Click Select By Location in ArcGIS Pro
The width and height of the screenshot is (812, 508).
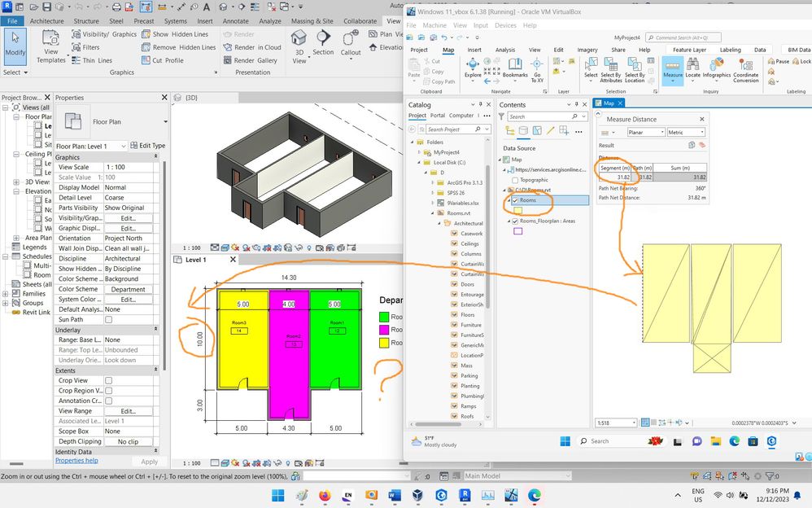635,70
